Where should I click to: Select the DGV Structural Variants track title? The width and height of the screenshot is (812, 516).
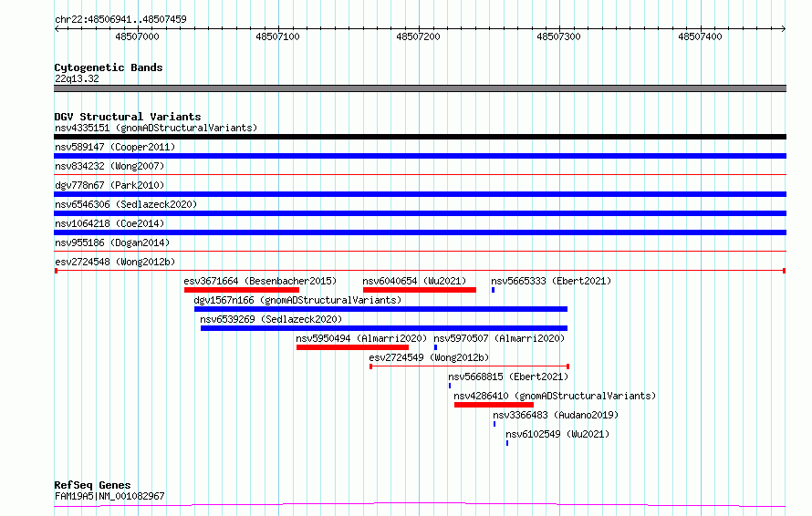[128, 117]
